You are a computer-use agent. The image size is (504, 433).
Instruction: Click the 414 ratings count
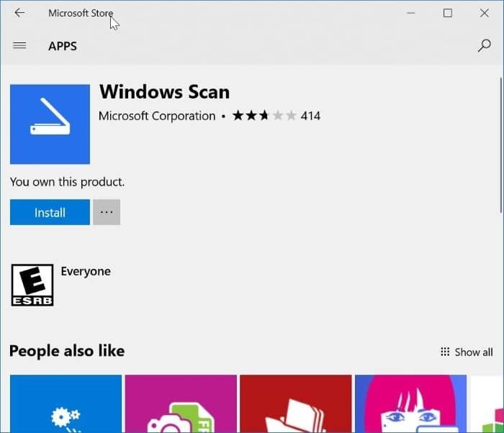(310, 116)
